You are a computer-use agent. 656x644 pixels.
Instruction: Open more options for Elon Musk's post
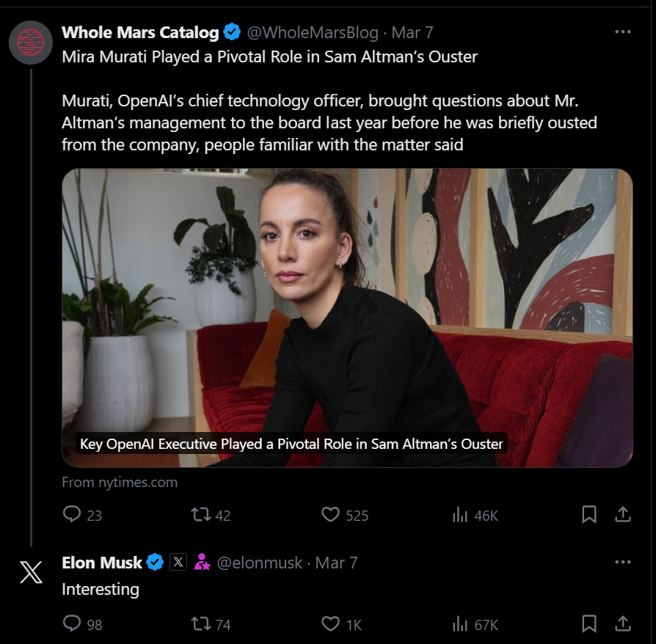[x=623, y=563]
